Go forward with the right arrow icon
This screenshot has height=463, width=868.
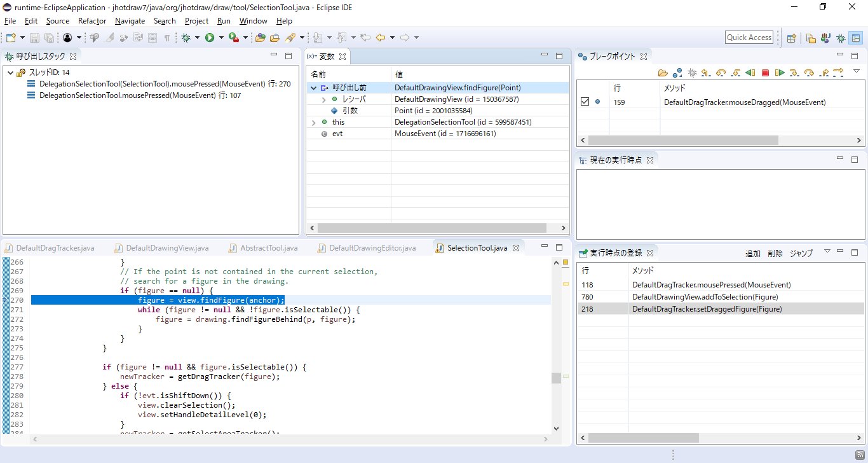coord(405,38)
